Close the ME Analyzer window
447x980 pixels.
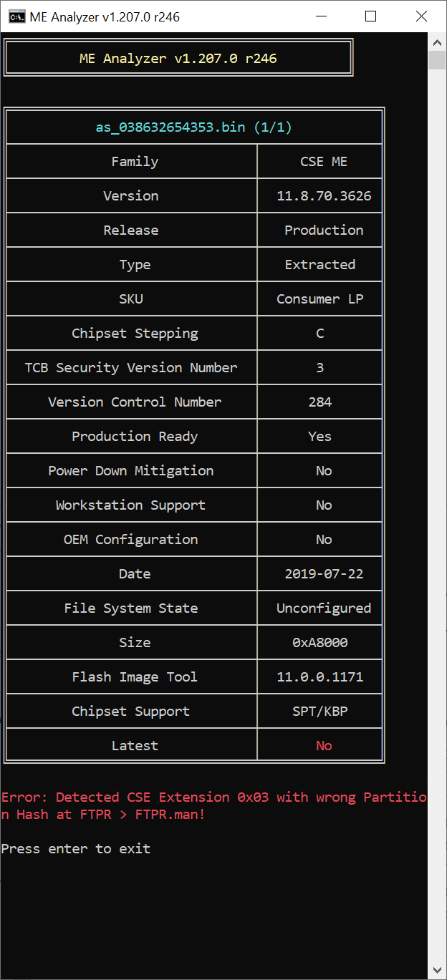coord(421,16)
